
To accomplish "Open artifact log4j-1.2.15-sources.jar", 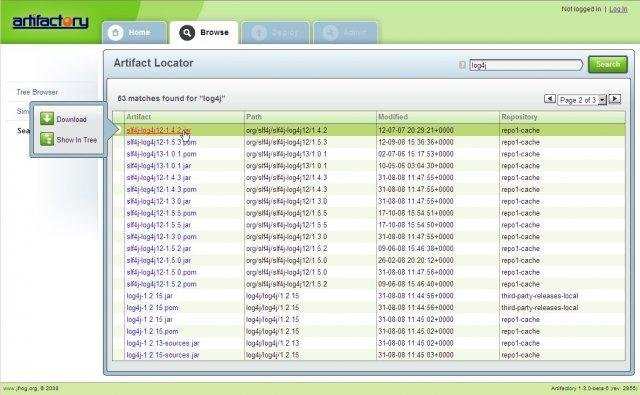I will tap(163, 355).
